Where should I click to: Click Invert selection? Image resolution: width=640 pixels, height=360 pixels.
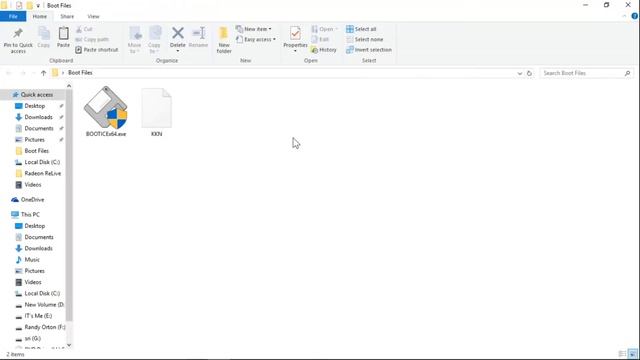click(369, 50)
